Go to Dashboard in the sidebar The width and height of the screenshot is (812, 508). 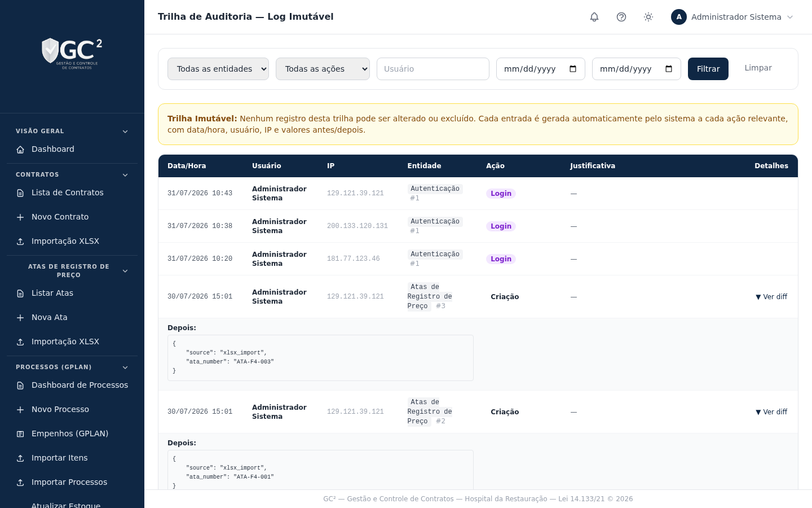tap(72, 149)
